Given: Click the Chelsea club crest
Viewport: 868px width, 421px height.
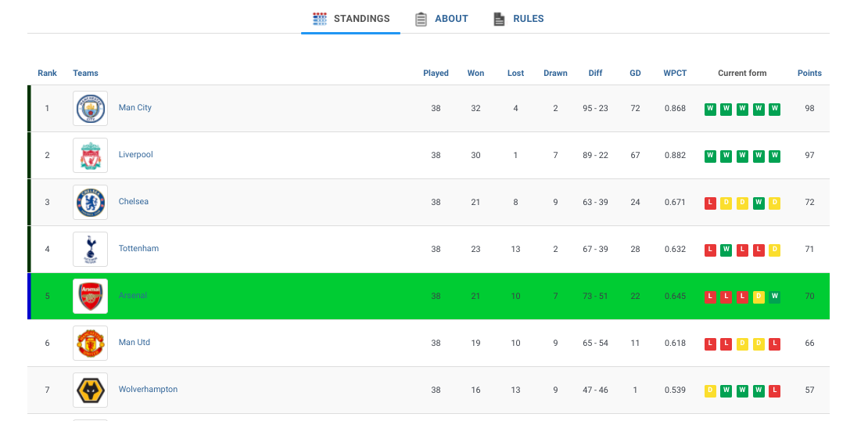Looking at the screenshot, I should (90, 202).
